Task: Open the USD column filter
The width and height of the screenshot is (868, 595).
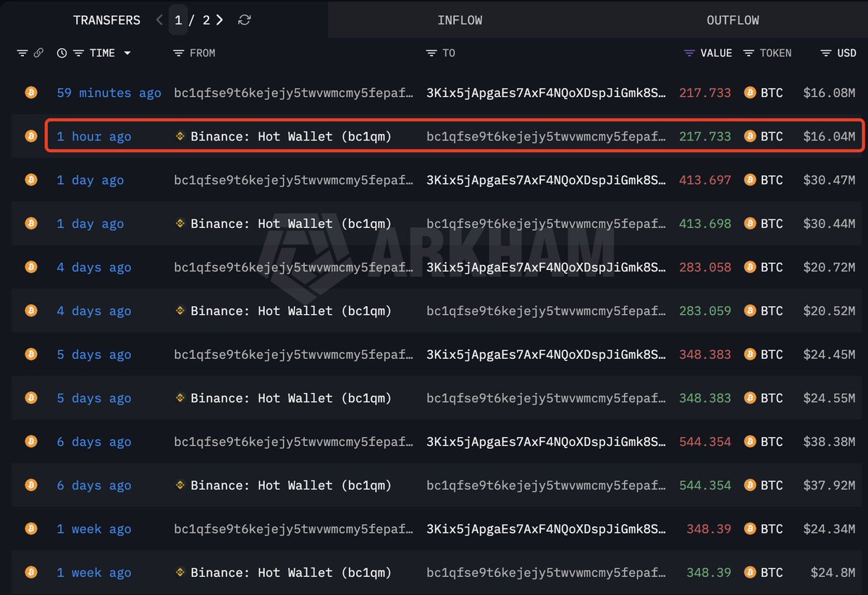Action: (x=826, y=53)
